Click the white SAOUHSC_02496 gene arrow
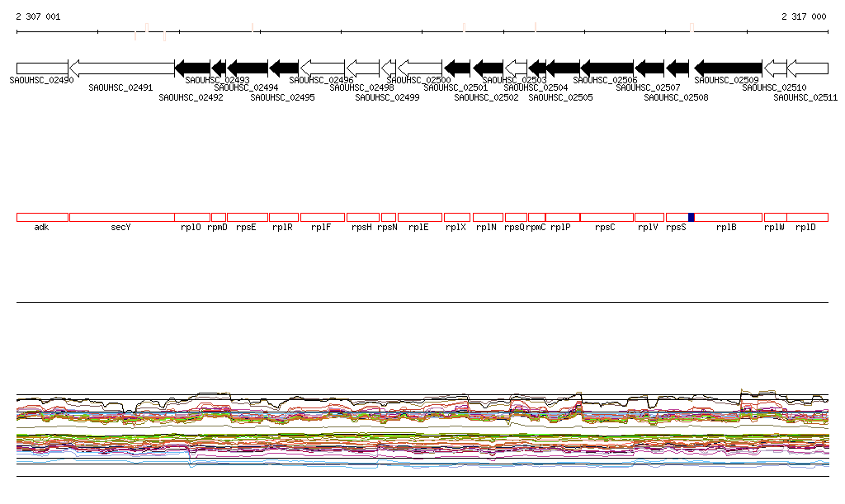This screenshot has height=504, width=845. click(x=323, y=68)
